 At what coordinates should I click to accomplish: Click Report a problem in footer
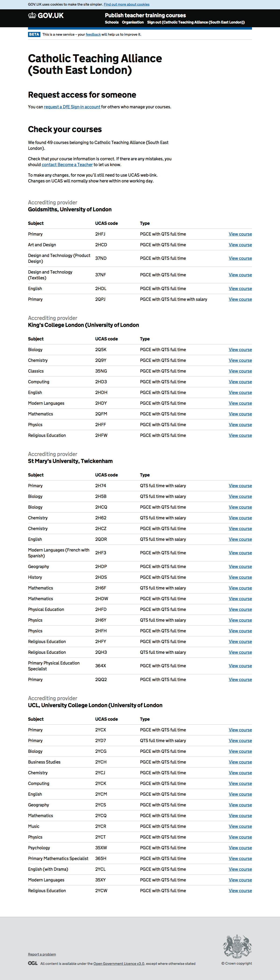[x=42, y=954]
